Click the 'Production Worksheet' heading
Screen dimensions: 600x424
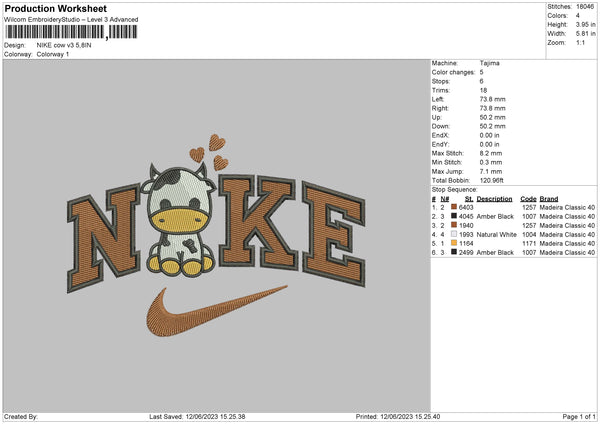55,8
